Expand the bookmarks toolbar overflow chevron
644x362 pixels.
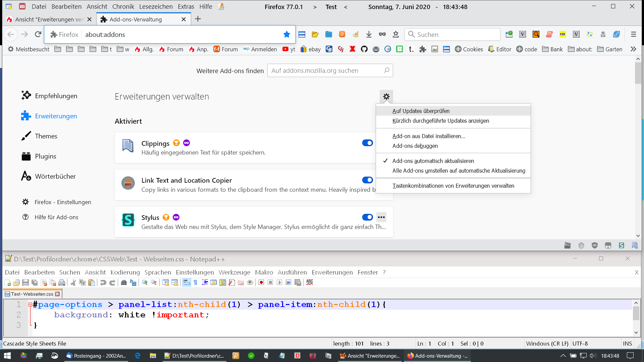(x=633, y=49)
